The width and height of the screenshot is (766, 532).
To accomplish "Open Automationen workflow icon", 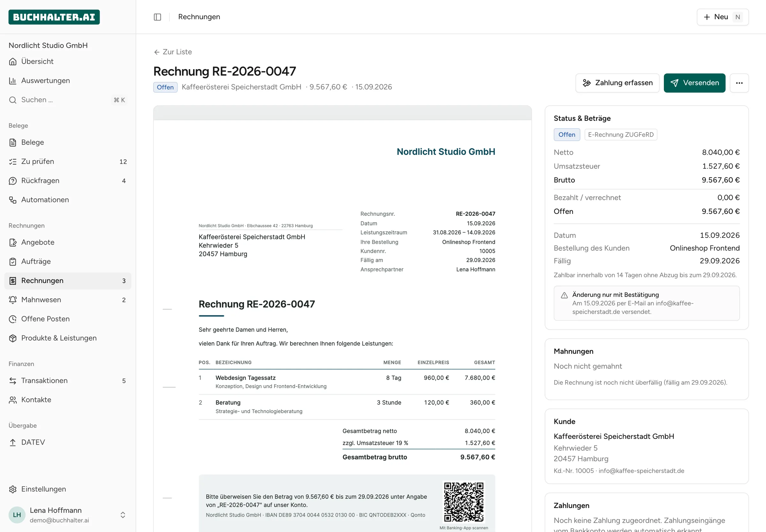I will coord(13,200).
